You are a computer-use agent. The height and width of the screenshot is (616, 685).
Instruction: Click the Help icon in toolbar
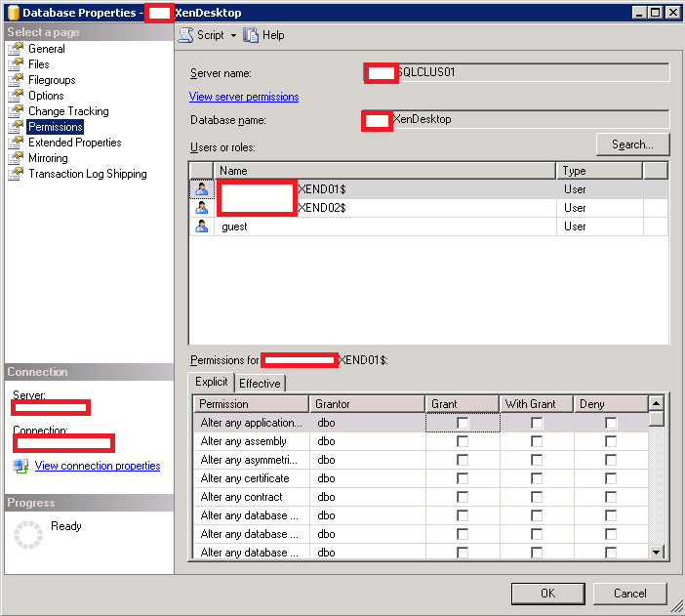point(252,35)
